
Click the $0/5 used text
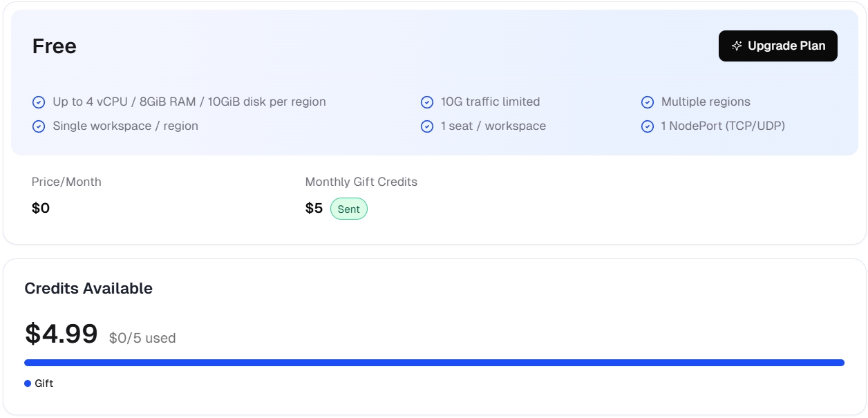pos(142,338)
